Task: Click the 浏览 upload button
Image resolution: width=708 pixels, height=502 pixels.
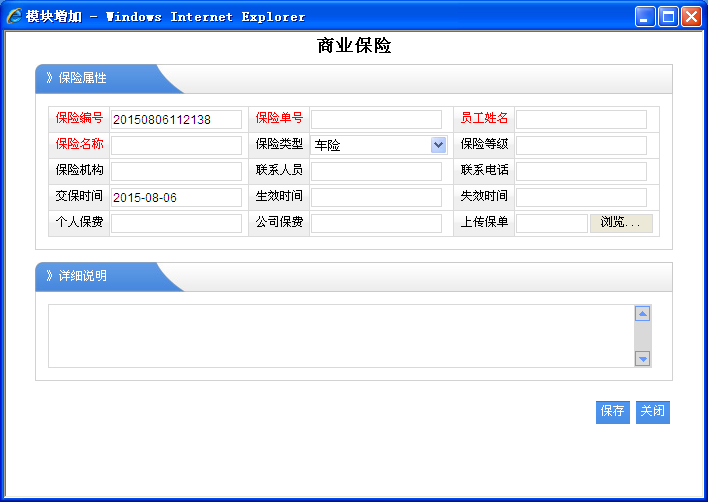Action: pos(621,223)
